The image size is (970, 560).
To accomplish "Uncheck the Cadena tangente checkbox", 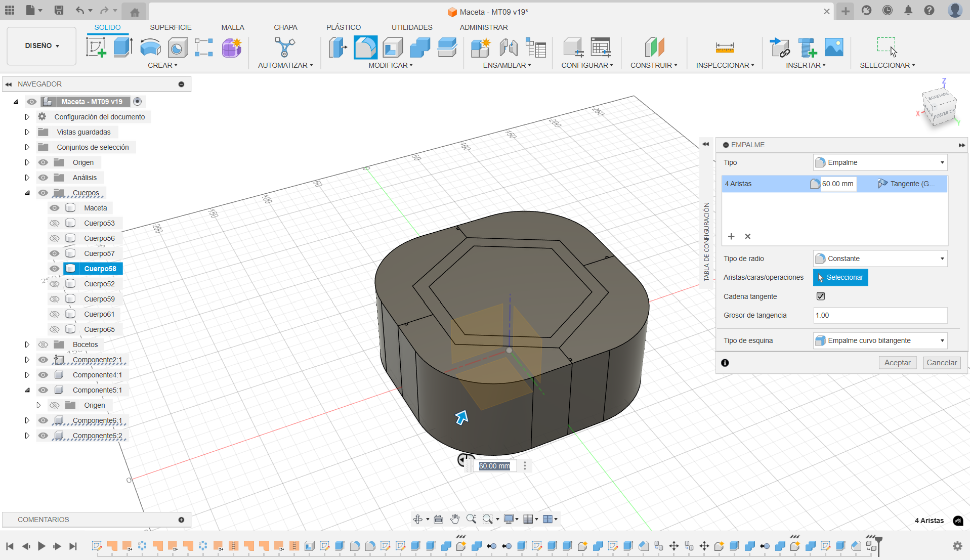I will [821, 296].
